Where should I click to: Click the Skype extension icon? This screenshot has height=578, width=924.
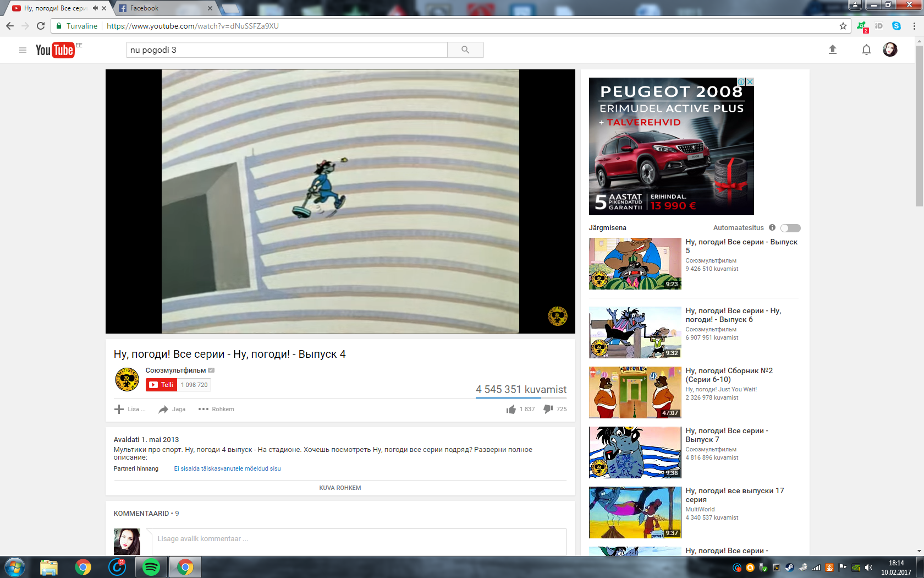(897, 26)
